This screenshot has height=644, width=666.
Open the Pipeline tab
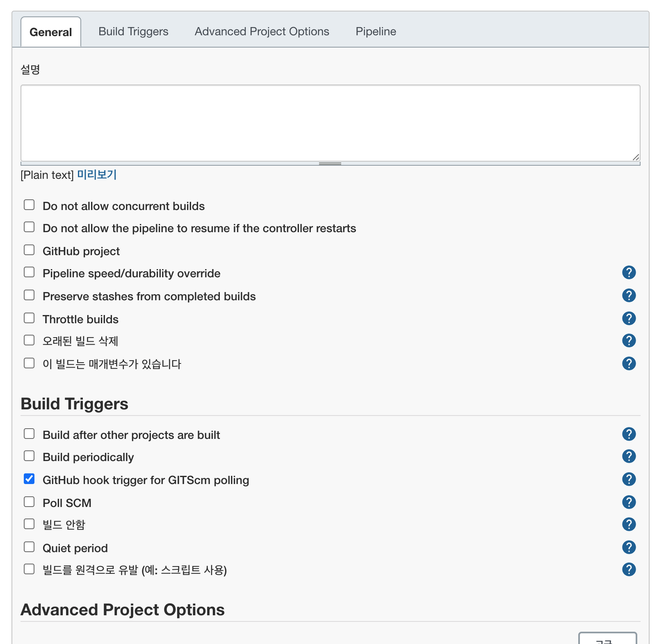point(376,32)
